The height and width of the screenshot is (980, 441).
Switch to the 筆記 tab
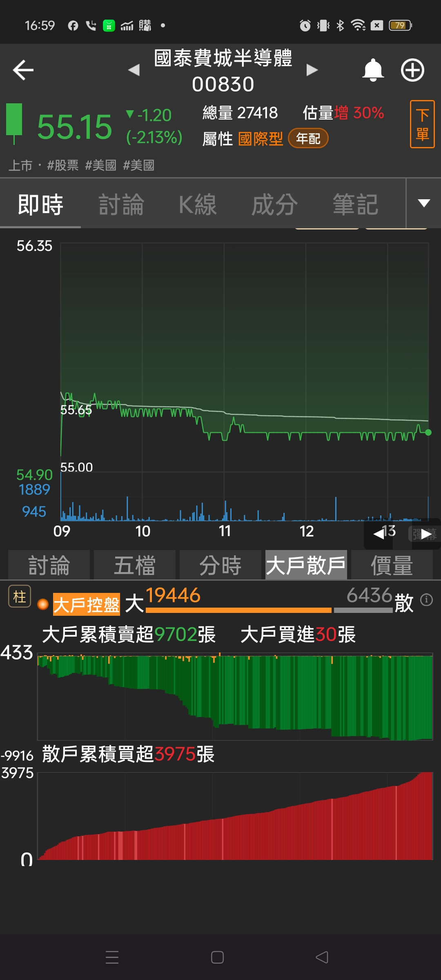(355, 204)
